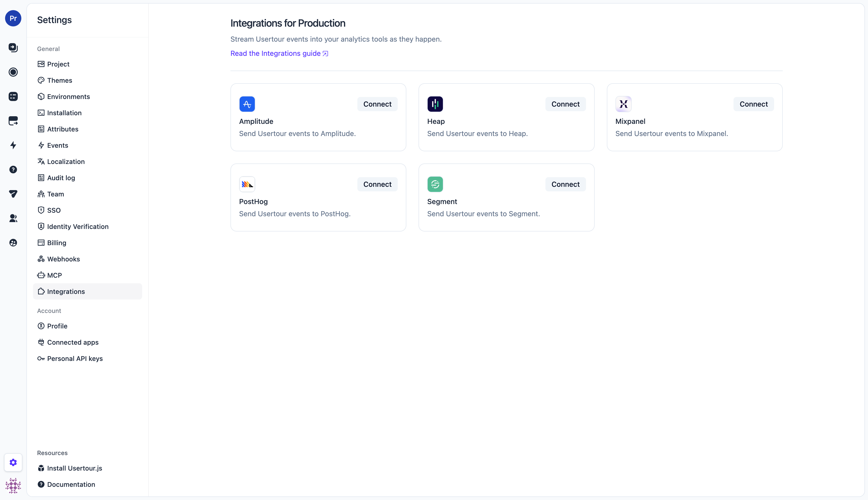The height and width of the screenshot is (500, 868).
Task: Click the Themes palette icon
Action: pos(41,80)
